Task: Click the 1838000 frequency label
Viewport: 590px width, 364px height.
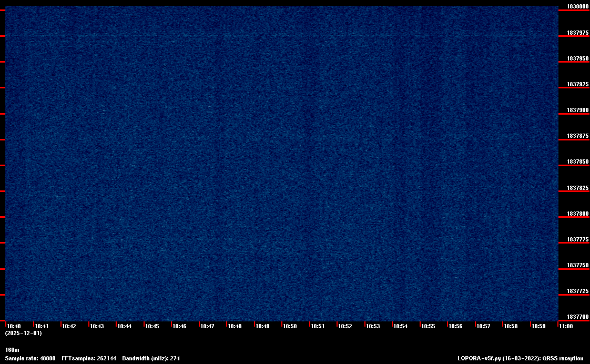Action: click(x=577, y=6)
